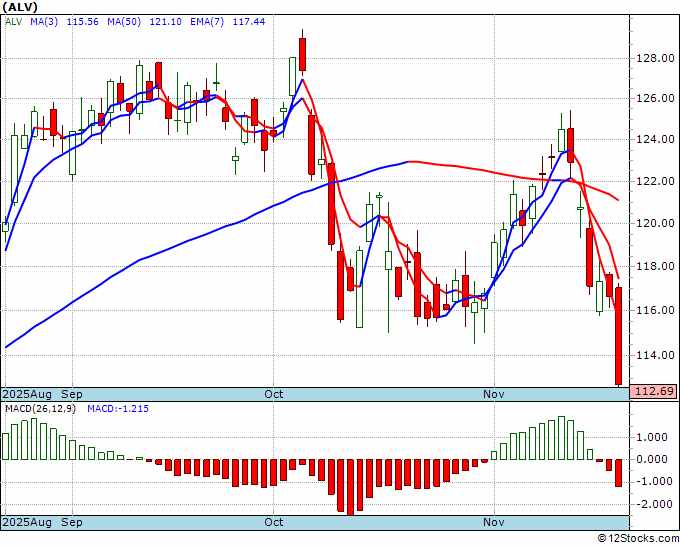Click the Sep label on price chart axis
Image resolution: width=680 pixels, height=546 pixels.
(x=72, y=394)
